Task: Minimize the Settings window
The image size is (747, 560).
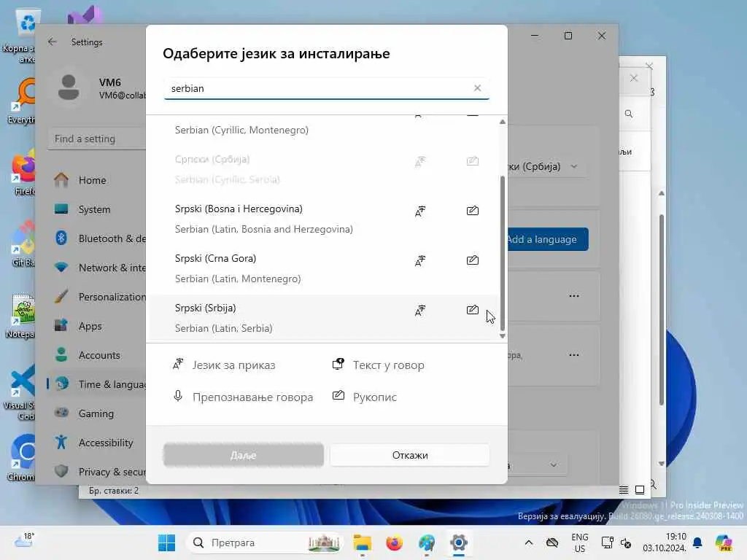Action: pyautogui.click(x=535, y=36)
